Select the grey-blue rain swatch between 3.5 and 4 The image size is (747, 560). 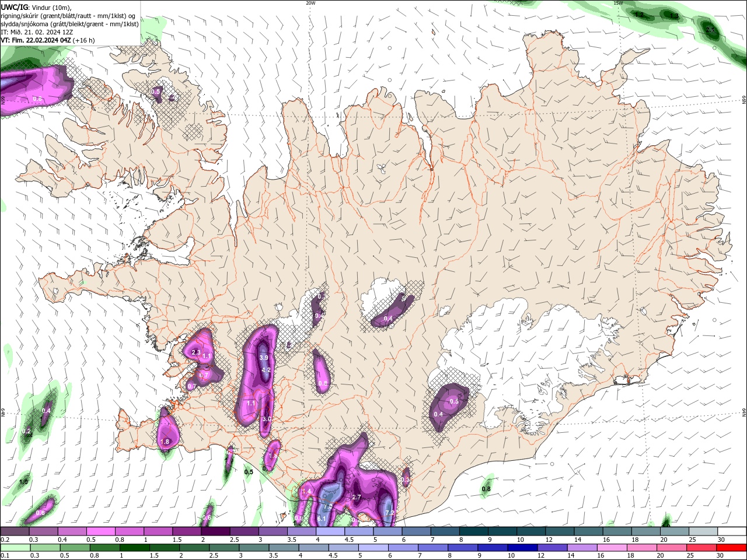(284, 548)
